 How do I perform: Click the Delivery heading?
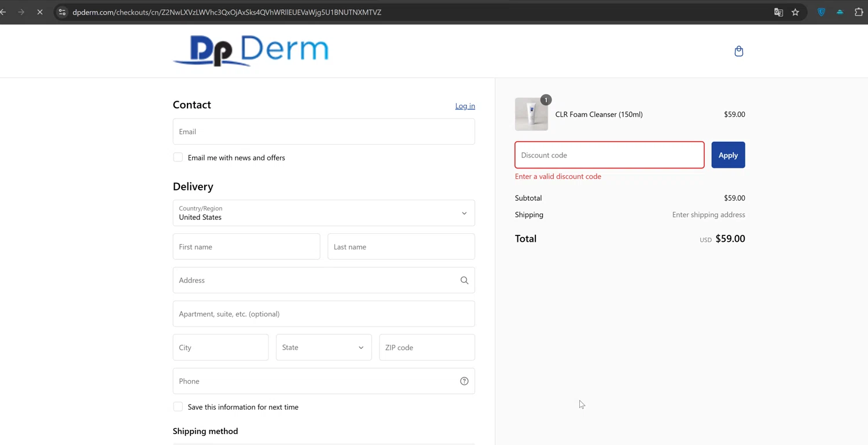[x=193, y=186]
